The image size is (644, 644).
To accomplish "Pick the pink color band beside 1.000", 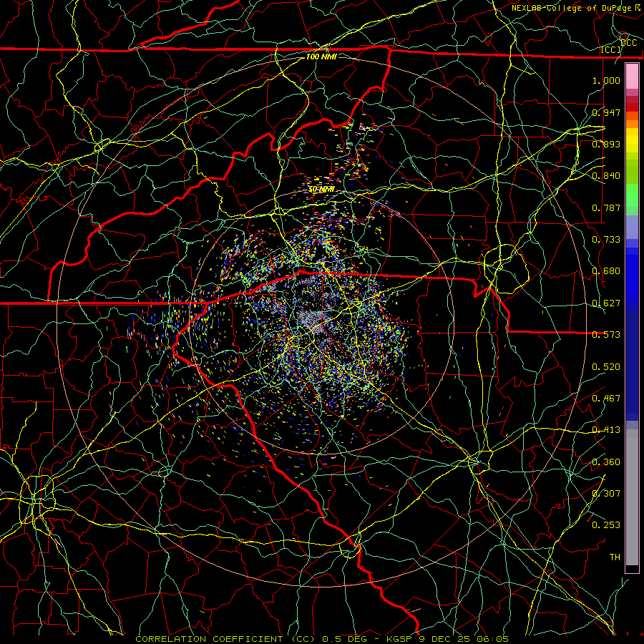I will pos(632,77).
